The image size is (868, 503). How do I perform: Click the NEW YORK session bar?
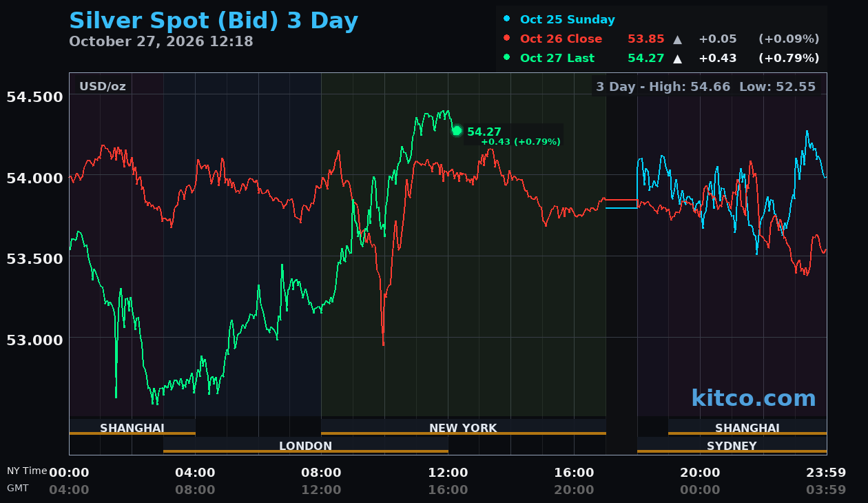click(x=463, y=427)
